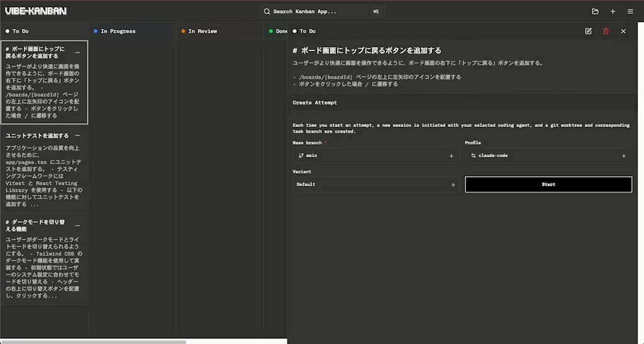Click the red delete trash icon
Image resolution: width=644 pixels, height=344 pixels.
pyautogui.click(x=606, y=31)
